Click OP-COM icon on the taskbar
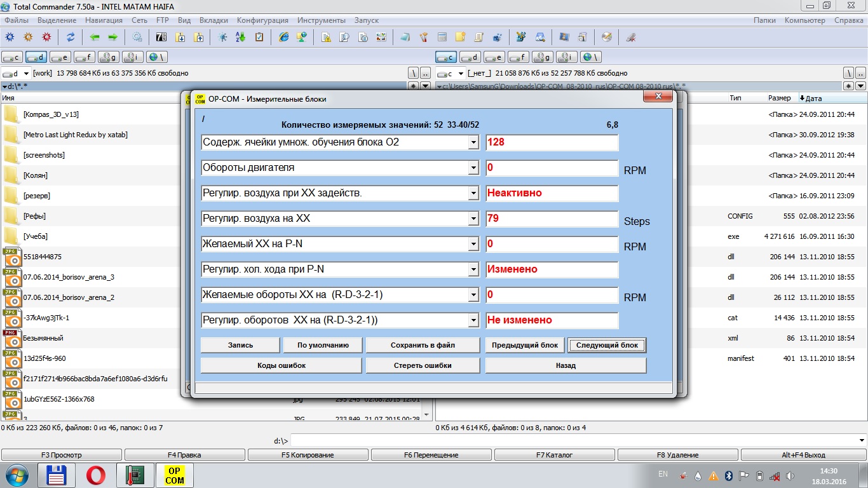 pyautogui.click(x=175, y=475)
